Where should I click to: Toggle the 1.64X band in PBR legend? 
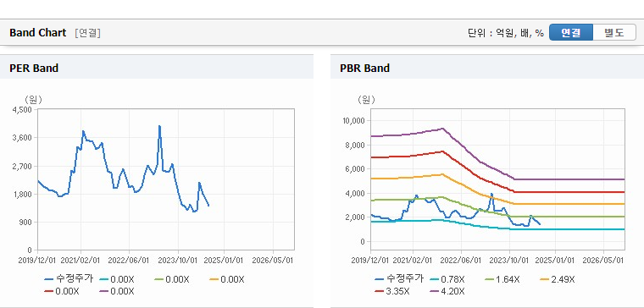pyautogui.click(x=502, y=279)
